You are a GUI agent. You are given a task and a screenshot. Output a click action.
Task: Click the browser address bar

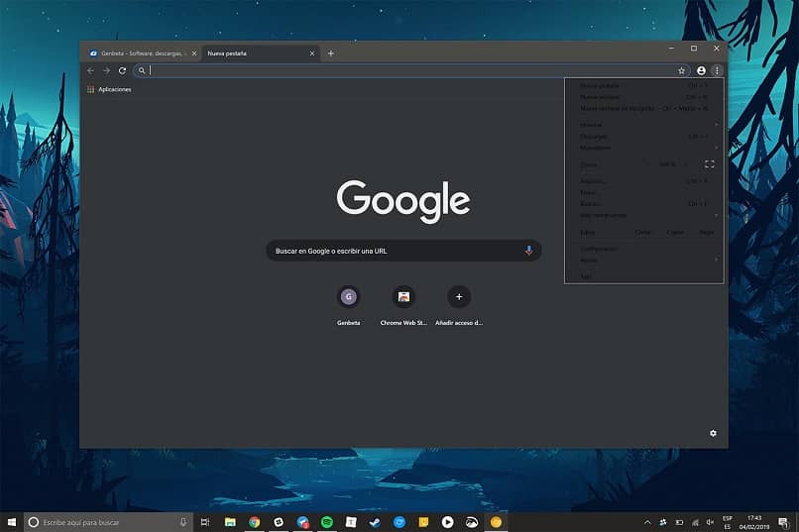point(411,70)
